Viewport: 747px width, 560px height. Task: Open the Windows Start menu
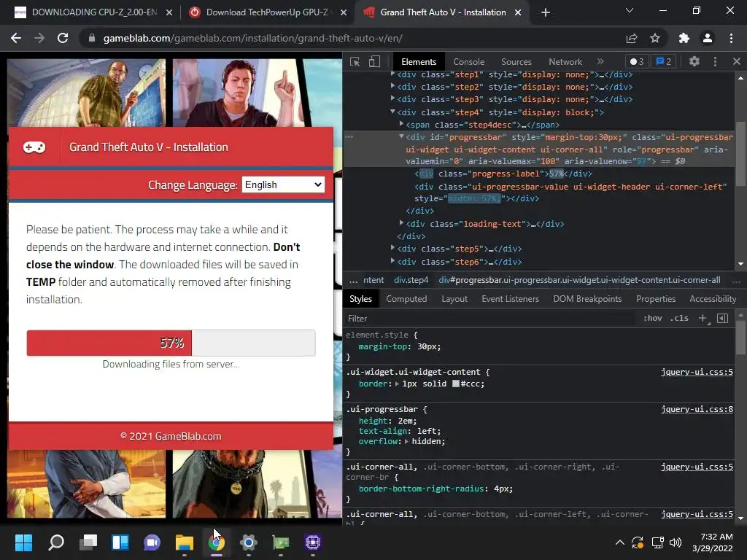pos(23,542)
